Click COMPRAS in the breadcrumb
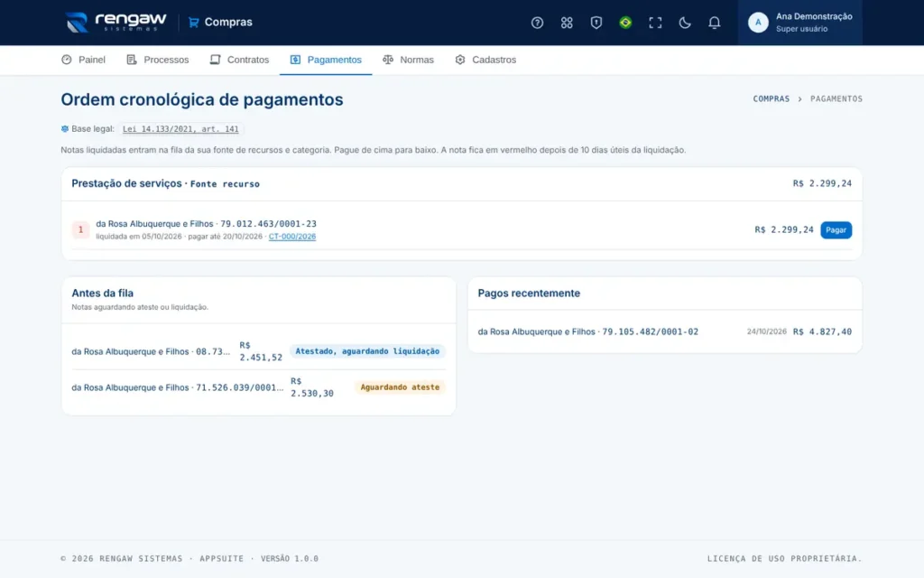The width and height of the screenshot is (924, 578). [x=771, y=98]
